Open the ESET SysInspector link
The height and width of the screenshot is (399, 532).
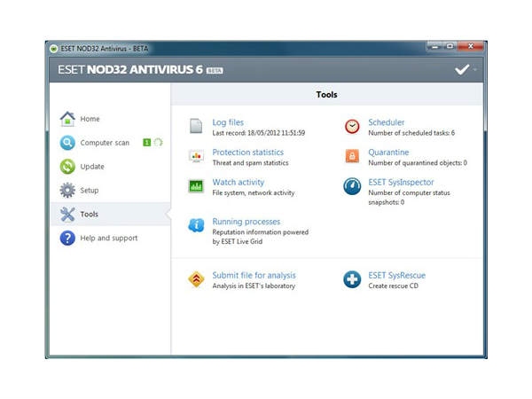[x=402, y=182]
